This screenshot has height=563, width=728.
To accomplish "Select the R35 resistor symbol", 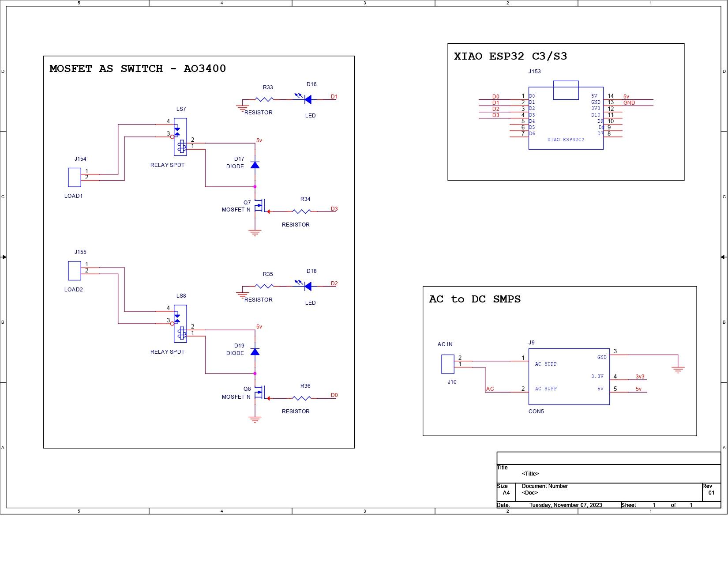I will click(x=264, y=286).
